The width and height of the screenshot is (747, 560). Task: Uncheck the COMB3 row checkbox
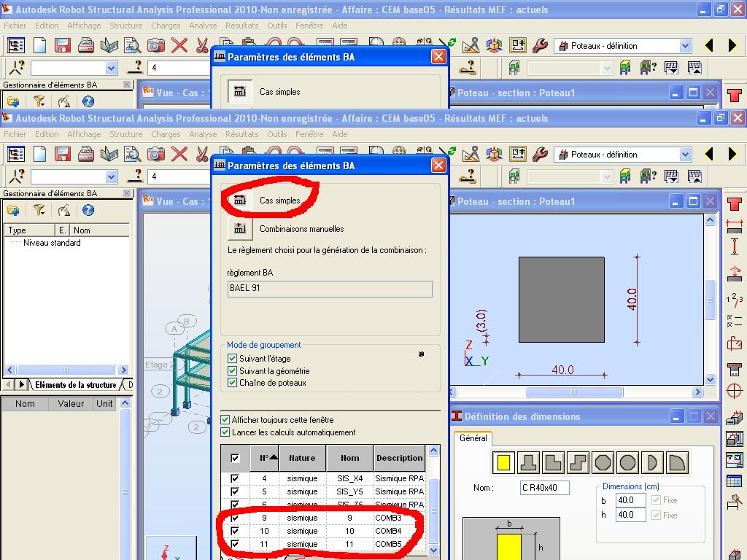(x=235, y=518)
